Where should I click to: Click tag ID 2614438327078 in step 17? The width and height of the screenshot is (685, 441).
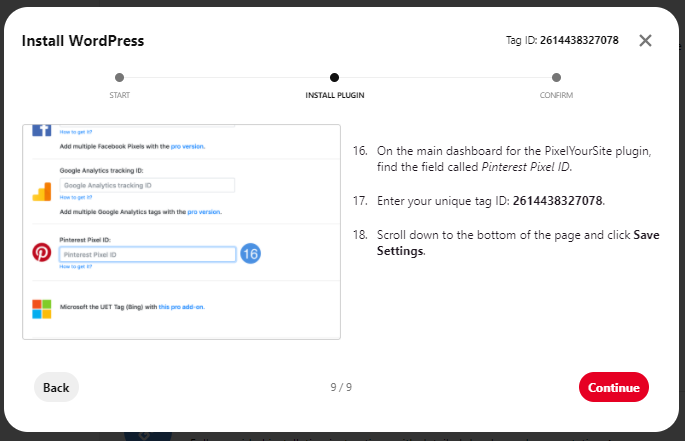[558, 201]
